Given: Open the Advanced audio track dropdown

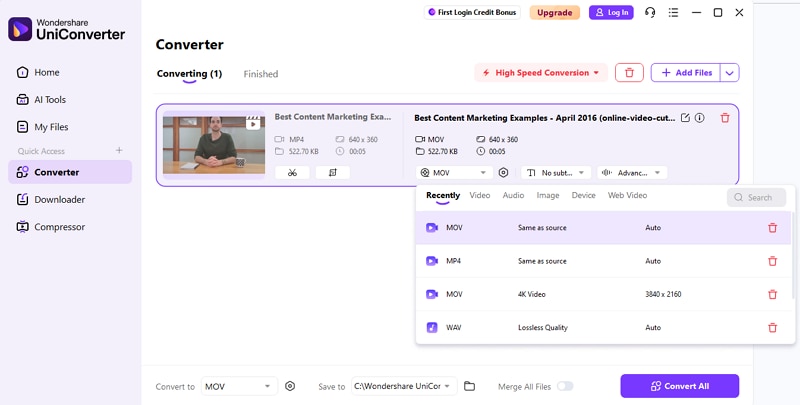Looking at the screenshot, I should point(632,172).
